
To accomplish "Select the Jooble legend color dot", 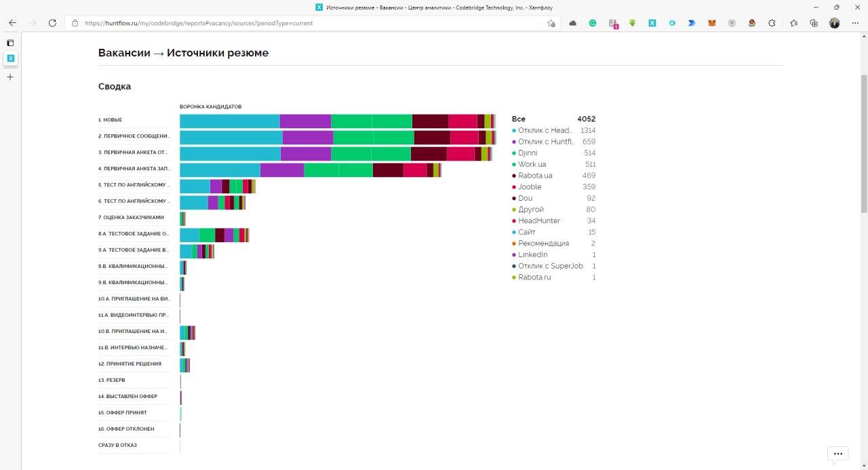I will click(514, 187).
